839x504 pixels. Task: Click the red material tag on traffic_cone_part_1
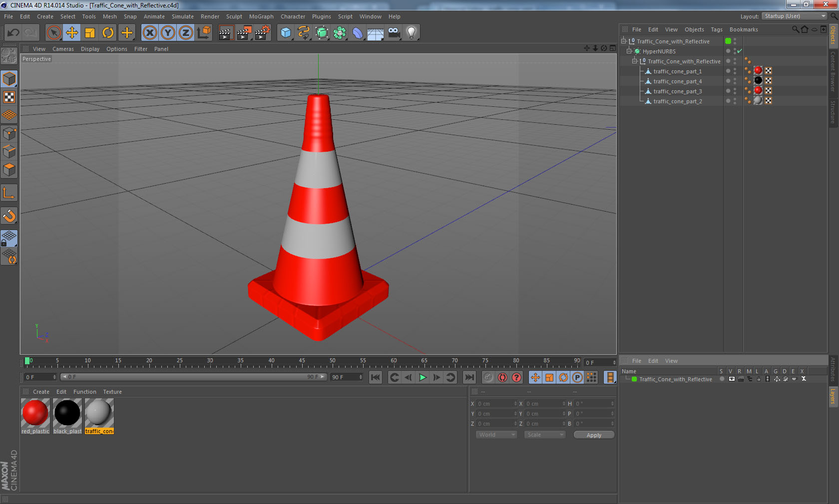pos(758,71)
